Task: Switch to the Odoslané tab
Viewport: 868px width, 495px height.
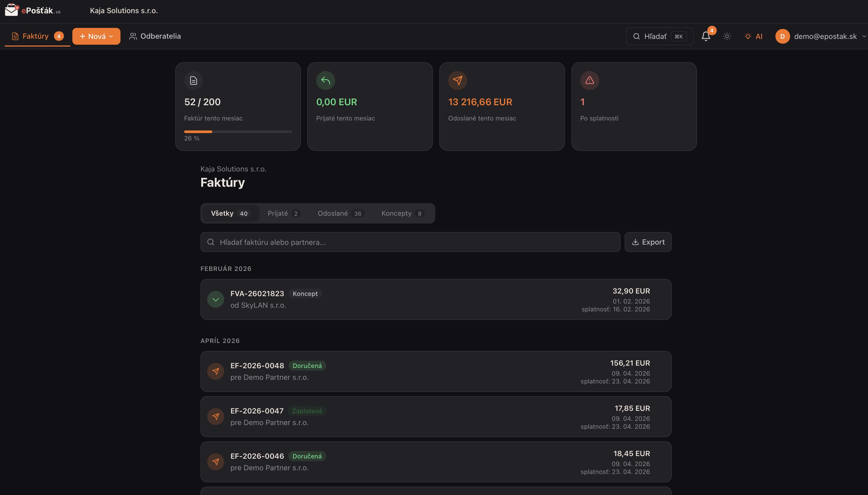Action: pos(340,213)
